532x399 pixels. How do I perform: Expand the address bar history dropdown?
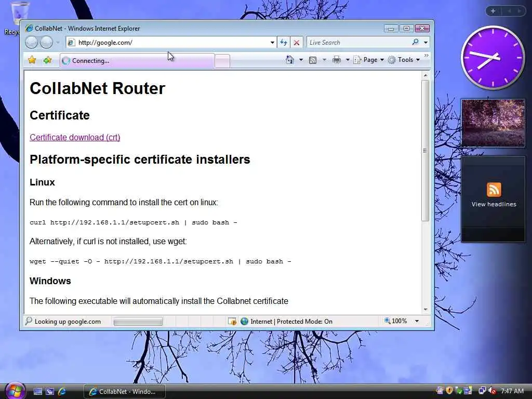272,43
